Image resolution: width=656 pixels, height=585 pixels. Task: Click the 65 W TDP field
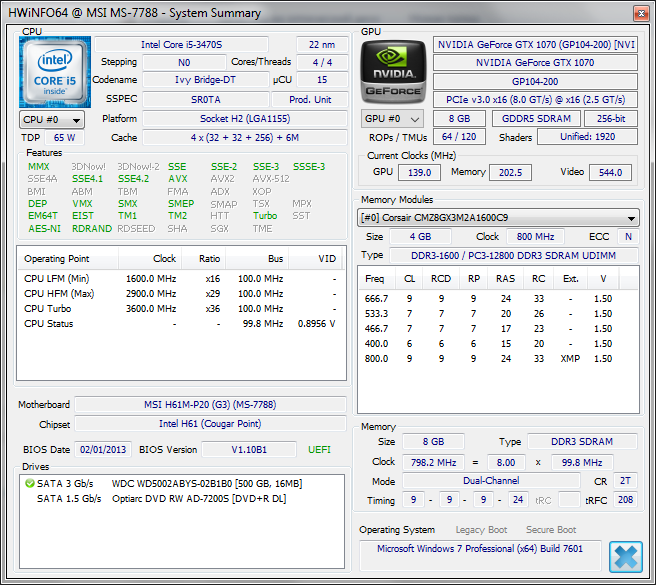64,138
